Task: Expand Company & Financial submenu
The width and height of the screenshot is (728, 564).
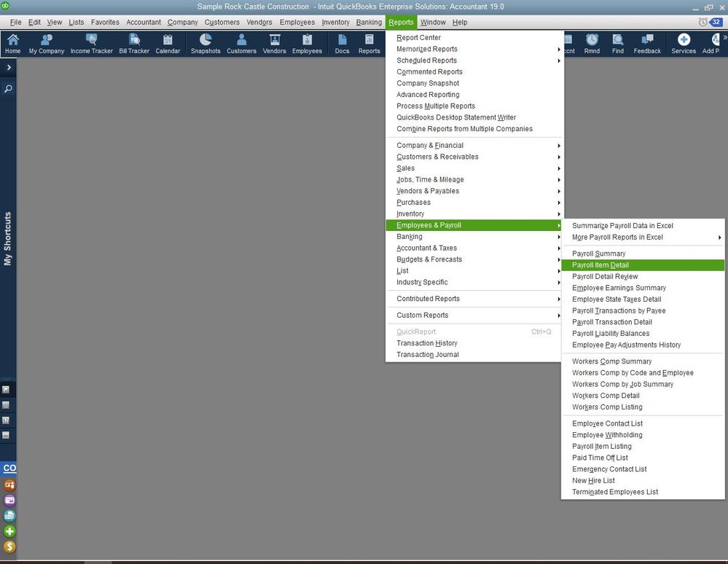Action: [474, 145]
